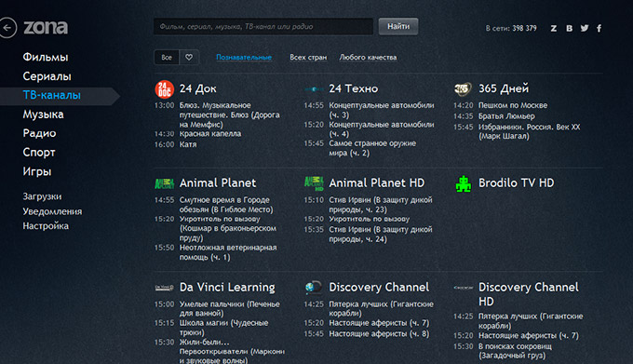Switch to the 'Музыка' section
The width and height of the screenshot is (633, 364).
43,115
